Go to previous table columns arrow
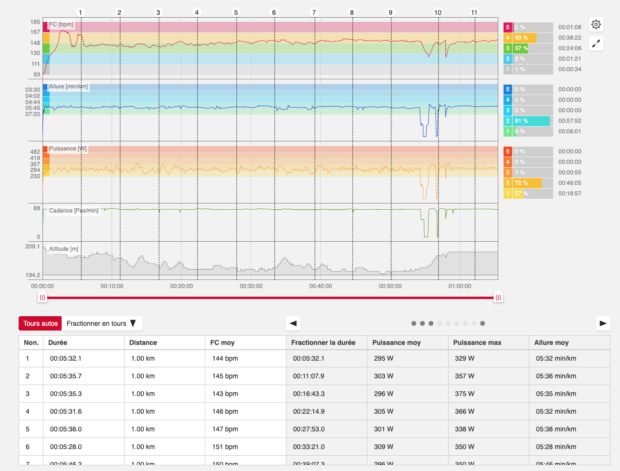 pyautogui.click(x=293, y=323)
